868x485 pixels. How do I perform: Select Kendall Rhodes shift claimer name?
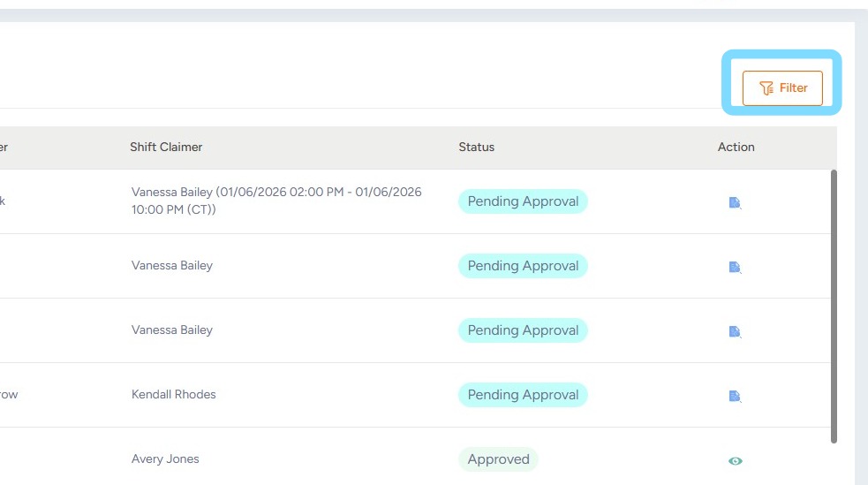click(173, 394)
